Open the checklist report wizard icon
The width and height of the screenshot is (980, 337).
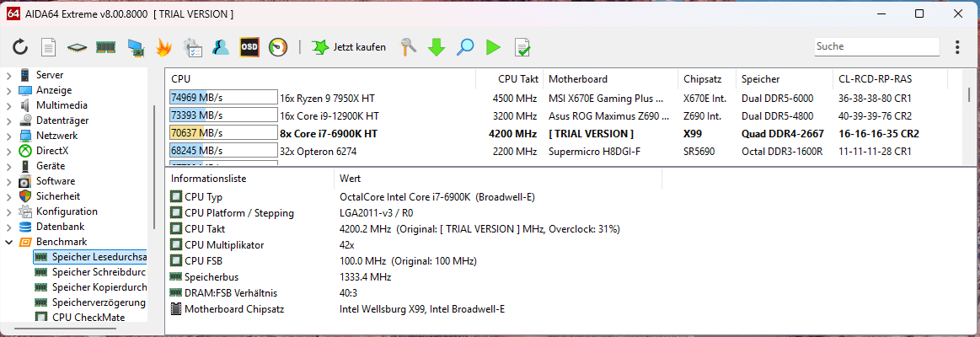[192, 47]
